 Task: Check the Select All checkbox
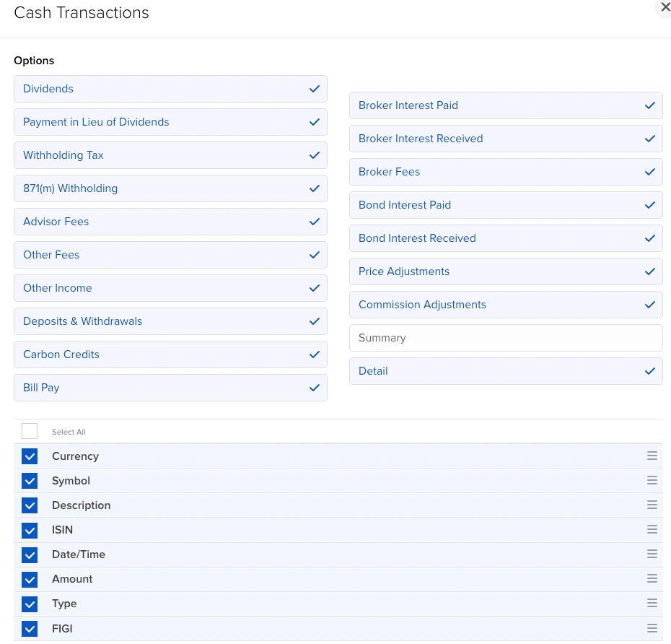[x=30, y=432]
